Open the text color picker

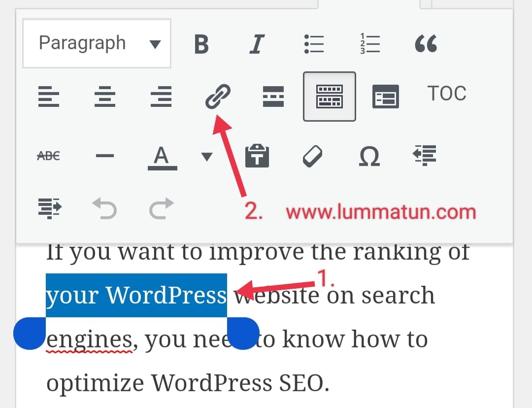click(x=163, y=156)
